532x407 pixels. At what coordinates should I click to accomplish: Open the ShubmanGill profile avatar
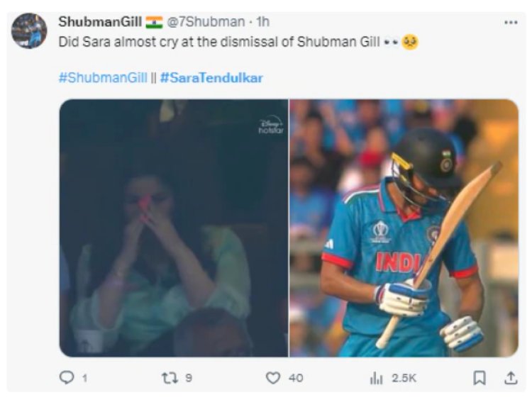point(29,31)
